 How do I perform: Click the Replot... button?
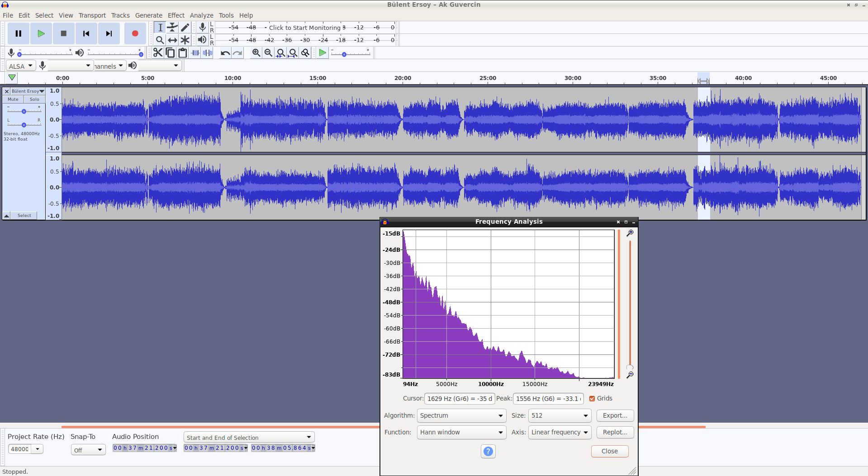615,432
